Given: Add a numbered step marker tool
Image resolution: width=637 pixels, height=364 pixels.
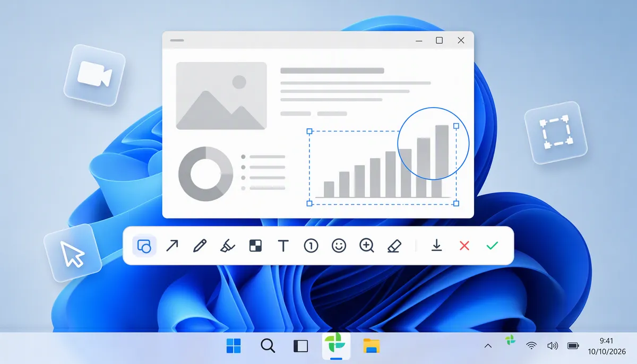Looking at the screenshot, I should (311, 246).
